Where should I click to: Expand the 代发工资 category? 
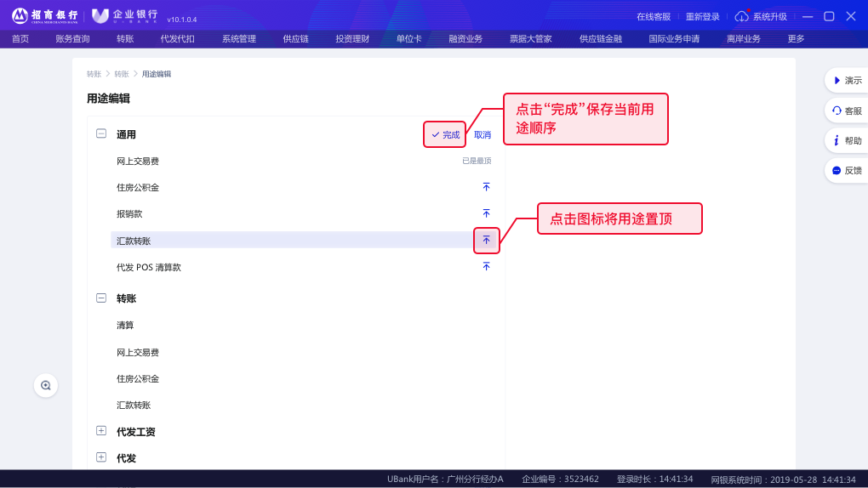tap(101, 432)
